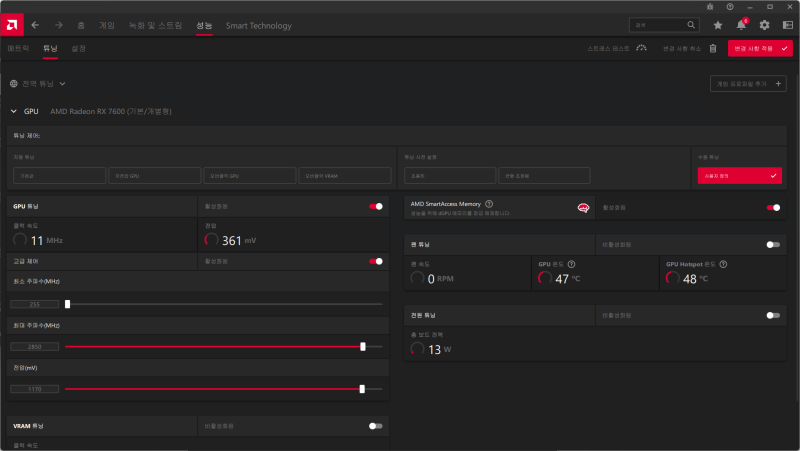Image resolution: width=800 pixels, height=451 pixels.
Task: Click the 11 MHz clock speed reading
Action: coord(46,240)
